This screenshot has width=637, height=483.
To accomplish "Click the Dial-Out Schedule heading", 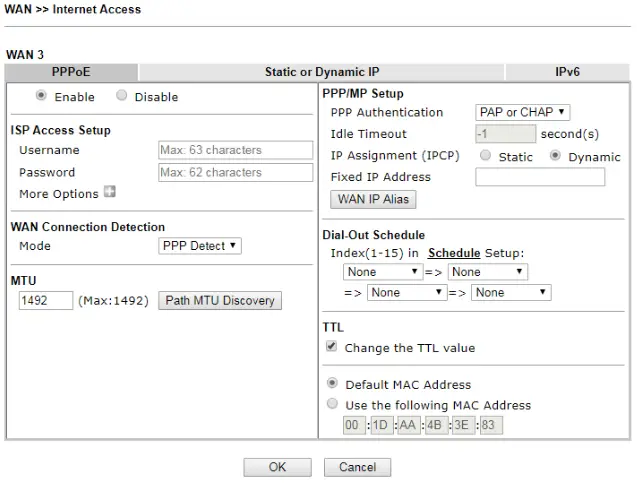I will (373, 235).
